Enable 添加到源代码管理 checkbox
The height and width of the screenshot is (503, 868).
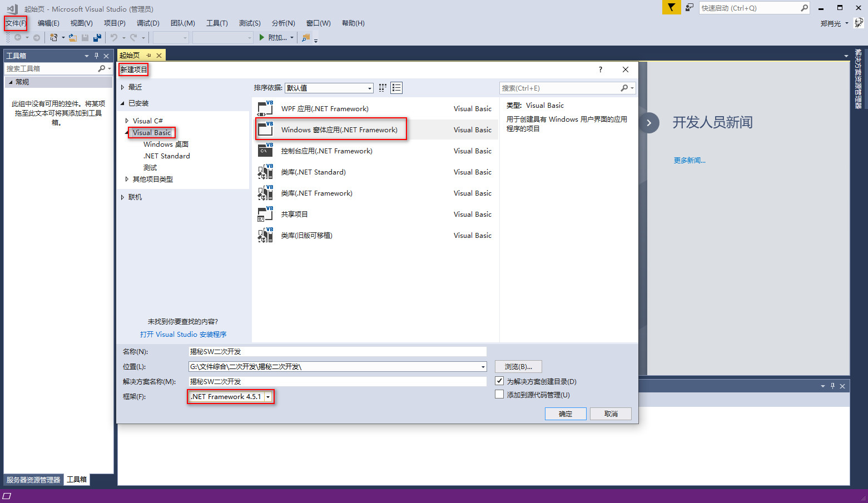499,395
